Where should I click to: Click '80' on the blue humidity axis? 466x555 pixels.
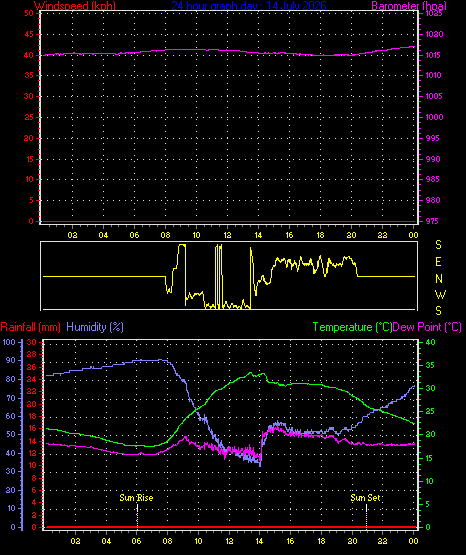[11, 379]
